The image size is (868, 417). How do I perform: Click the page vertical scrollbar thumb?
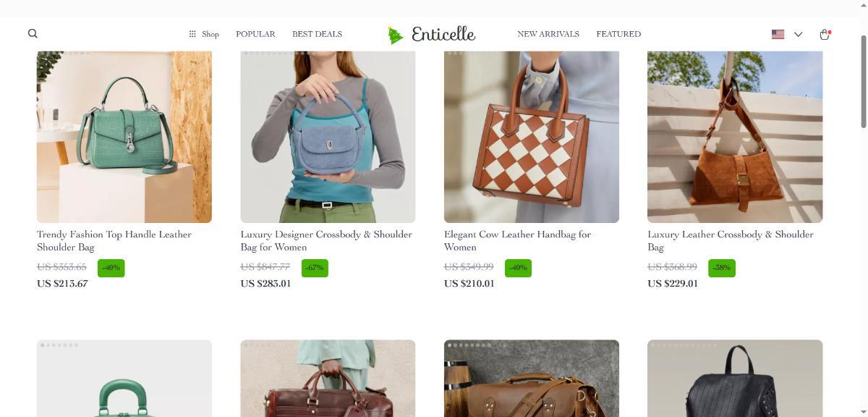pos(862,80)
